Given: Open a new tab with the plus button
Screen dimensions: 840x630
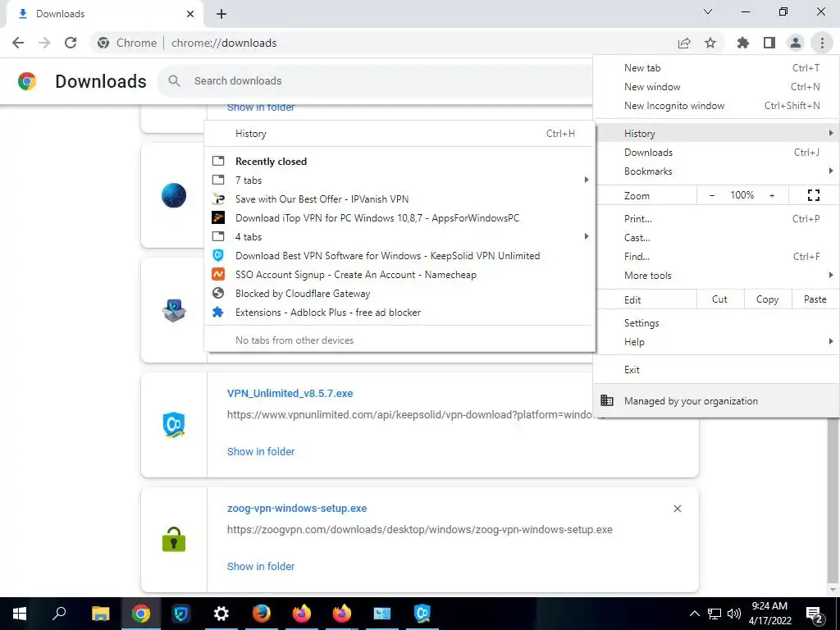Looking at the screenshot, I should click(x=221, y=14).
